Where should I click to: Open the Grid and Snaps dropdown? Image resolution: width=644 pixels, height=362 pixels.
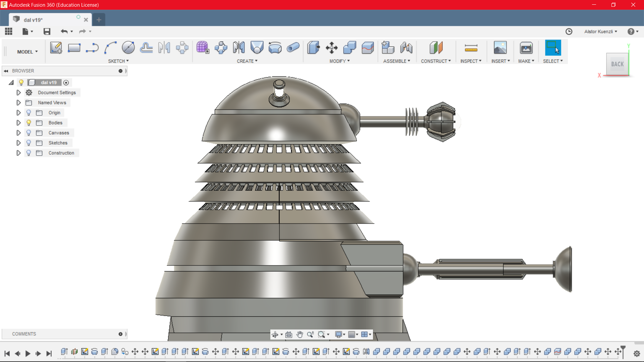[353, 335]
